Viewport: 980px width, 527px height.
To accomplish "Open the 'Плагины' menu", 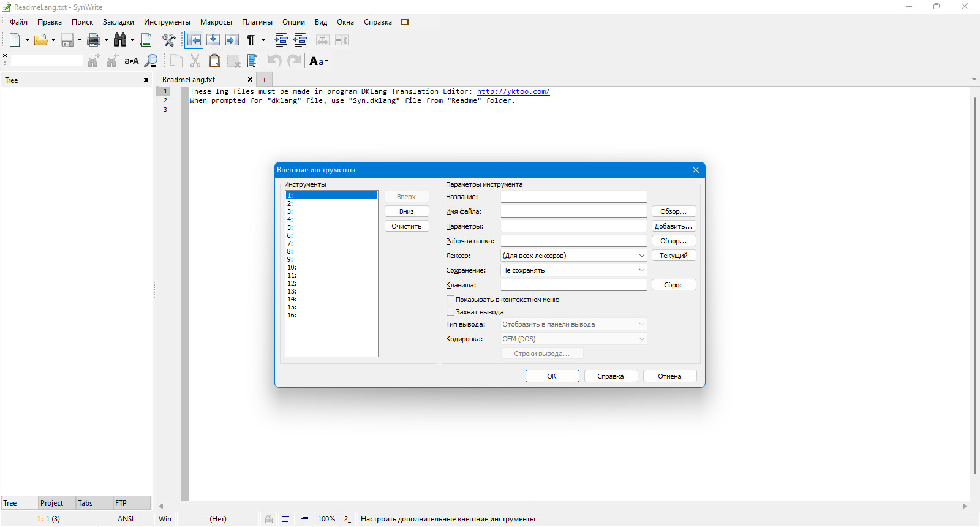I will [257, 22].
